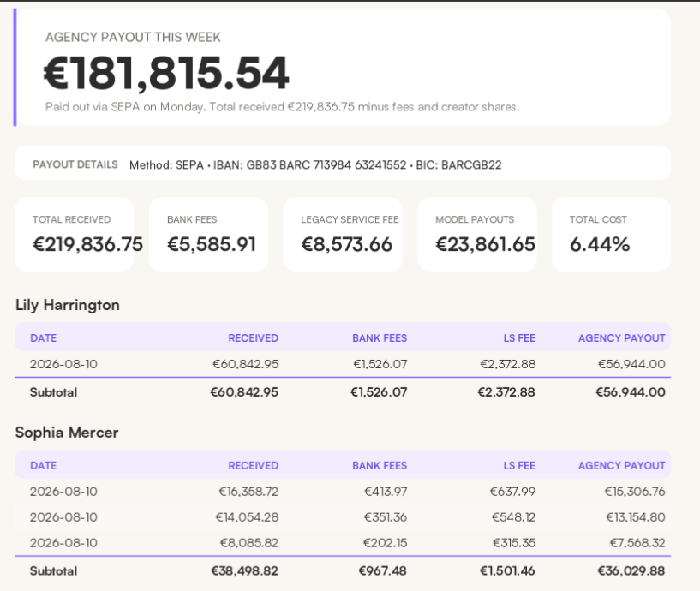700x591 pixels.
Task: Select the €7,568.32 agency payout cell
Action: point(637,543)
